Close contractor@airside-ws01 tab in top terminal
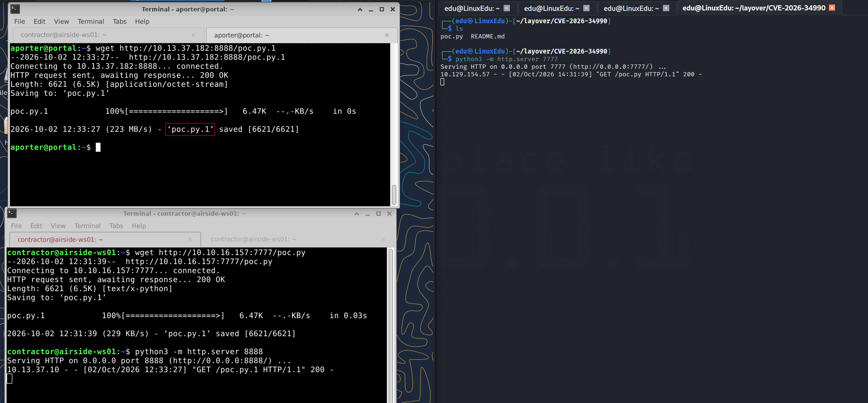 coord(193,35)
